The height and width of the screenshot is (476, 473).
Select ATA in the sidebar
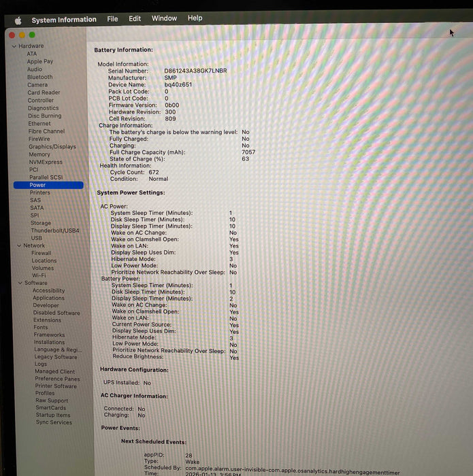31,54
